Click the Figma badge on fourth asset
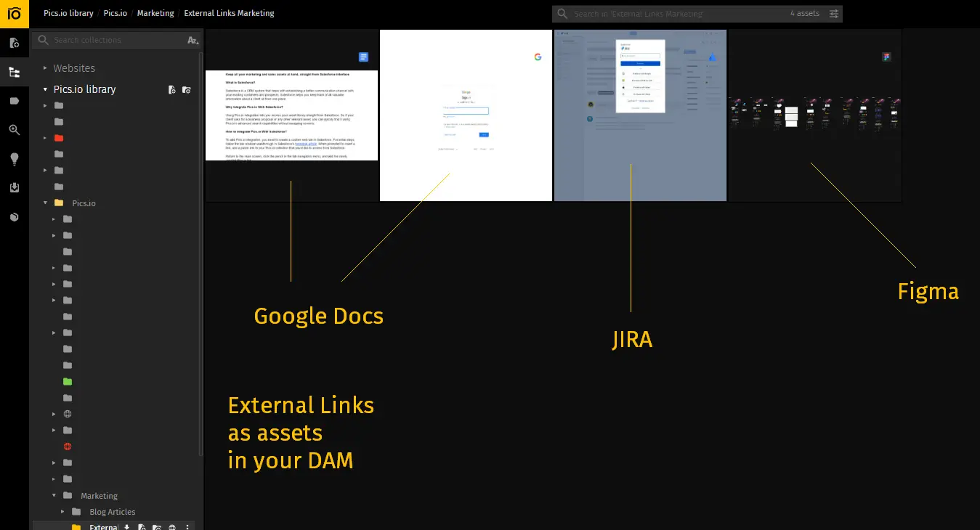Screen dimensions: 980x530 (886, 57)
